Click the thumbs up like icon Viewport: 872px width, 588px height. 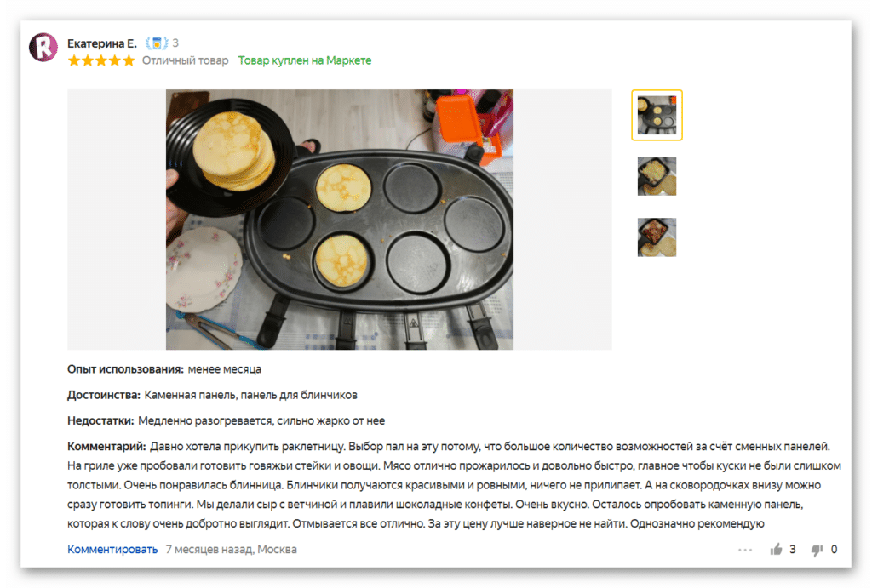click(777, 549)
